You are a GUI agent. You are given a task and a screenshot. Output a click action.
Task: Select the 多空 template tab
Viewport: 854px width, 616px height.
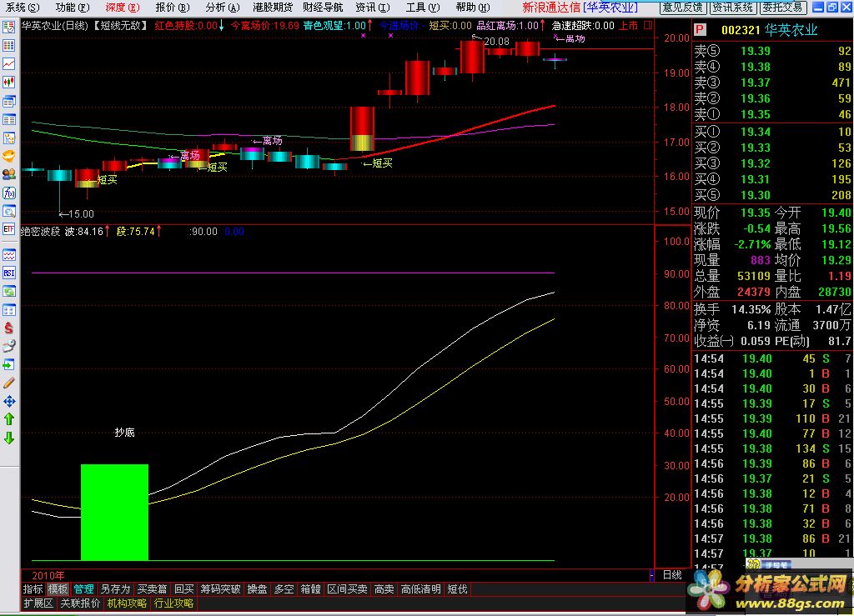(284, 588)
